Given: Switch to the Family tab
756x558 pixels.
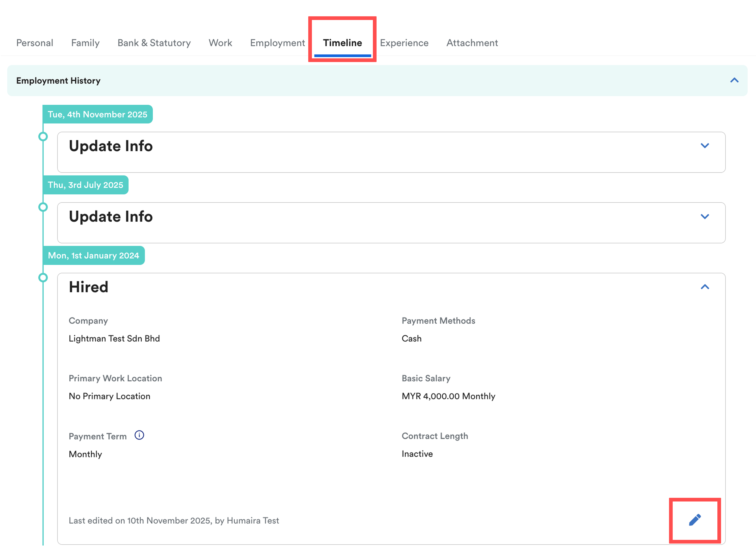Looking at the screenshot, I should [85, 43].
